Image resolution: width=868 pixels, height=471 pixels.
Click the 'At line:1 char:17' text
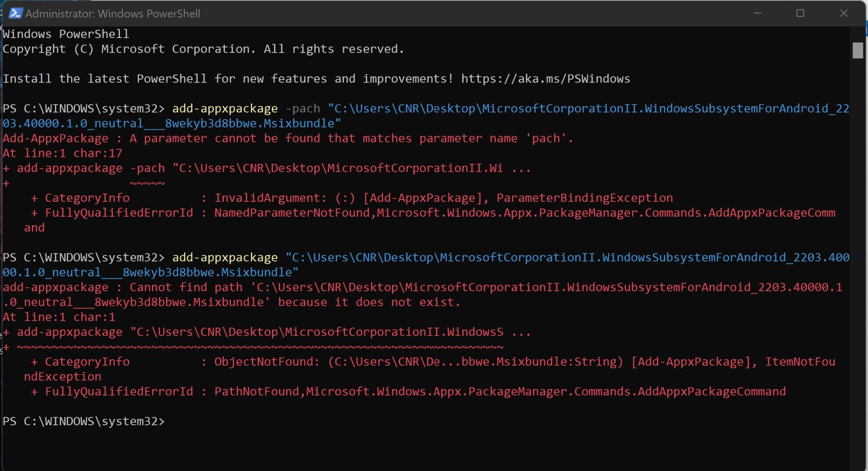click(62, 153)
